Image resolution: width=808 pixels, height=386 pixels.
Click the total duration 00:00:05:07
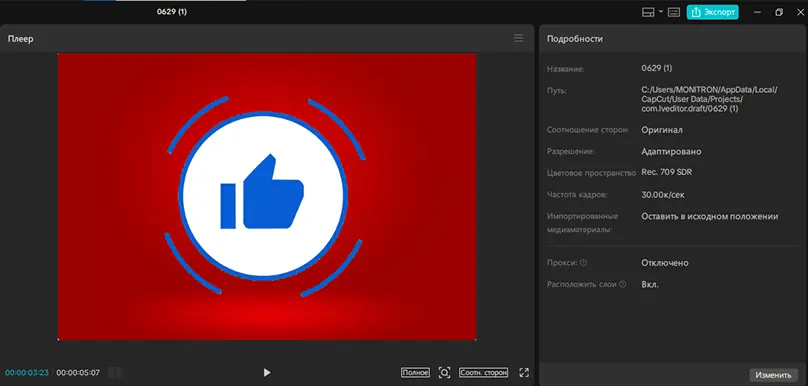pyautogui.click(x=78, y=372)
